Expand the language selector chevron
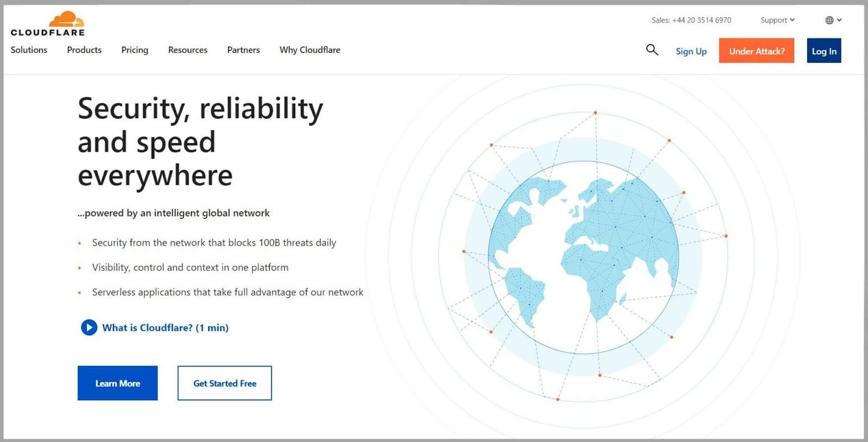The height and width of the screenshot is (442, 868). click(839, 20)
